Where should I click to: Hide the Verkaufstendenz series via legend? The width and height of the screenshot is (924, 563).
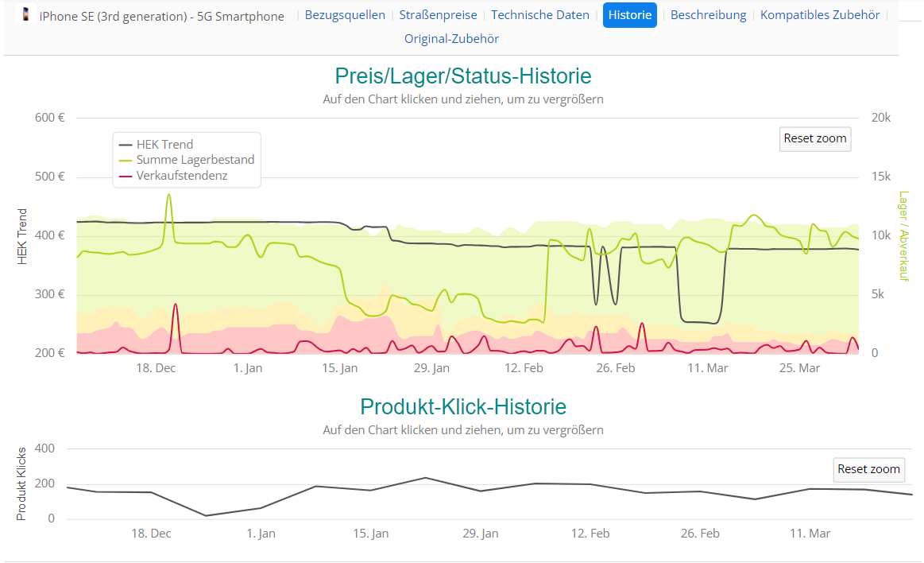(181, 175)
